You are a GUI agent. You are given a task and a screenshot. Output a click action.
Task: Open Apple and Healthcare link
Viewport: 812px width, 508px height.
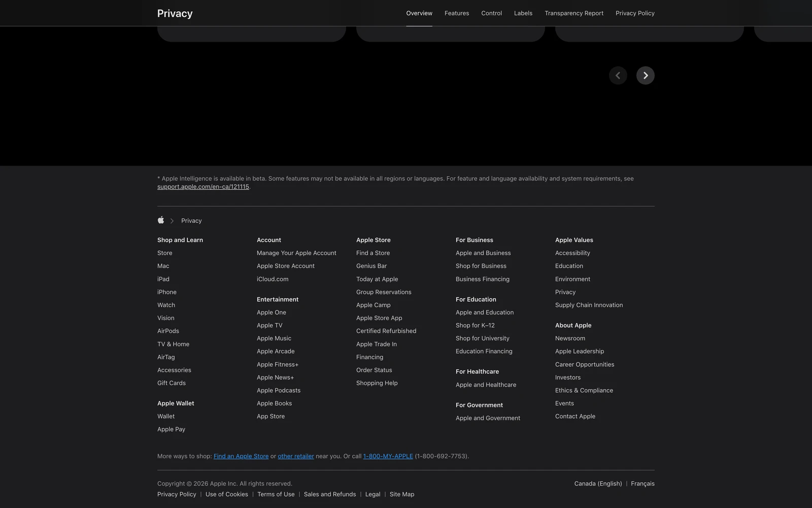[x=486, y=385]
